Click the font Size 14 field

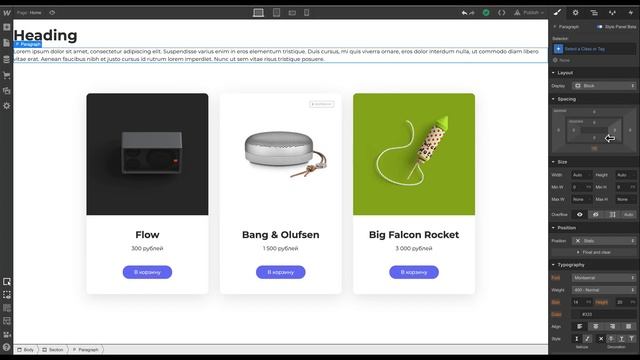click(582, 302)
